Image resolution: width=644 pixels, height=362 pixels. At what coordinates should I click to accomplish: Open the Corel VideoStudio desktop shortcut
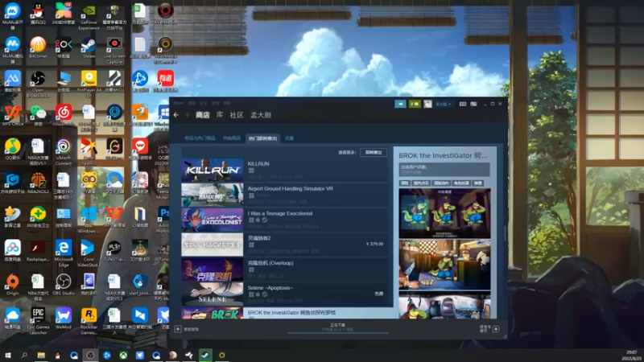[89, 253]
